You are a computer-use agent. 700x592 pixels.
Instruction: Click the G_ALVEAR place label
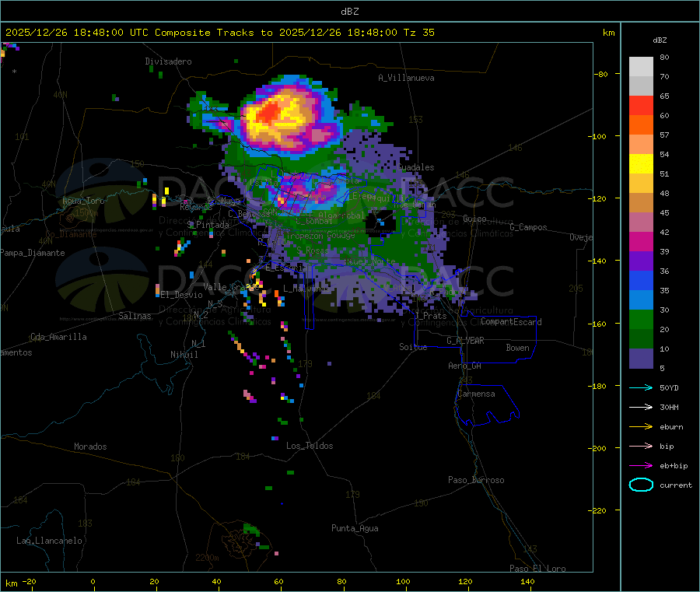(465, 341)
